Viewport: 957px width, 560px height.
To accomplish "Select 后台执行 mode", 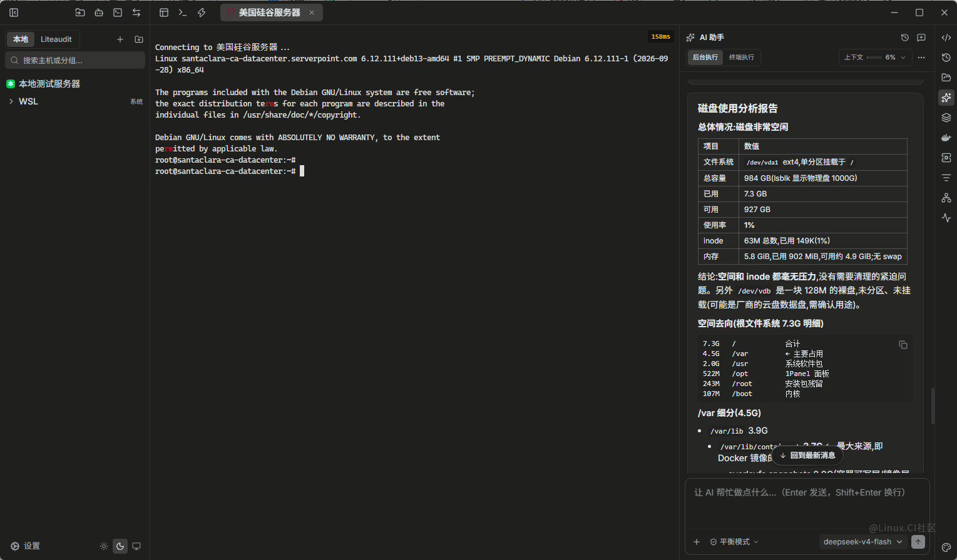I will coord(705,58).
